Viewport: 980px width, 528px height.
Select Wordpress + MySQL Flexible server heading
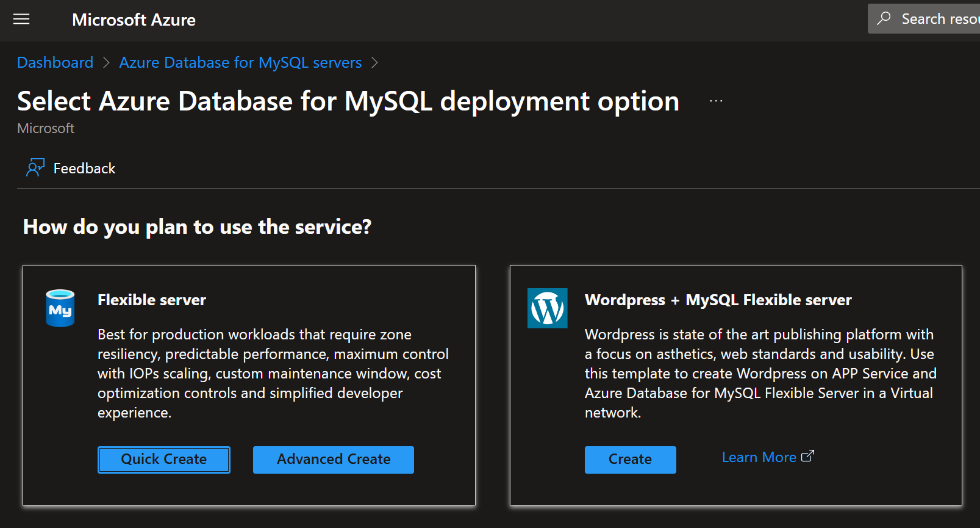coord(718,300)
